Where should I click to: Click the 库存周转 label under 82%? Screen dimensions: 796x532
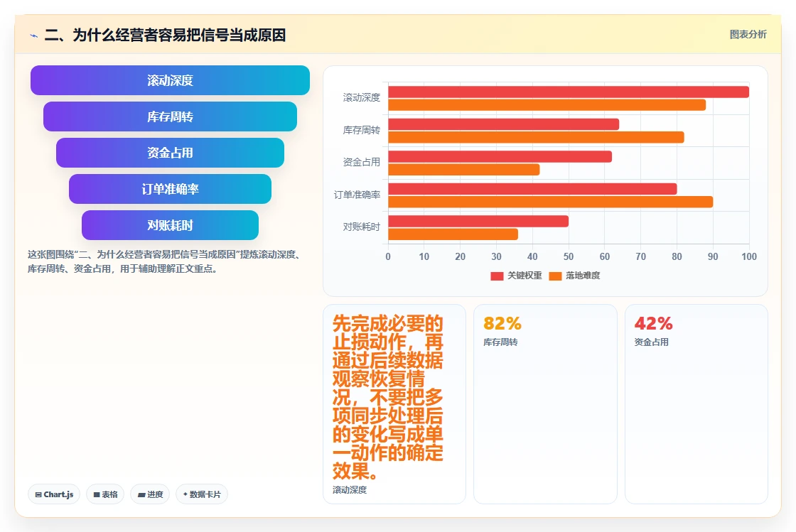(x=500, y=342)
